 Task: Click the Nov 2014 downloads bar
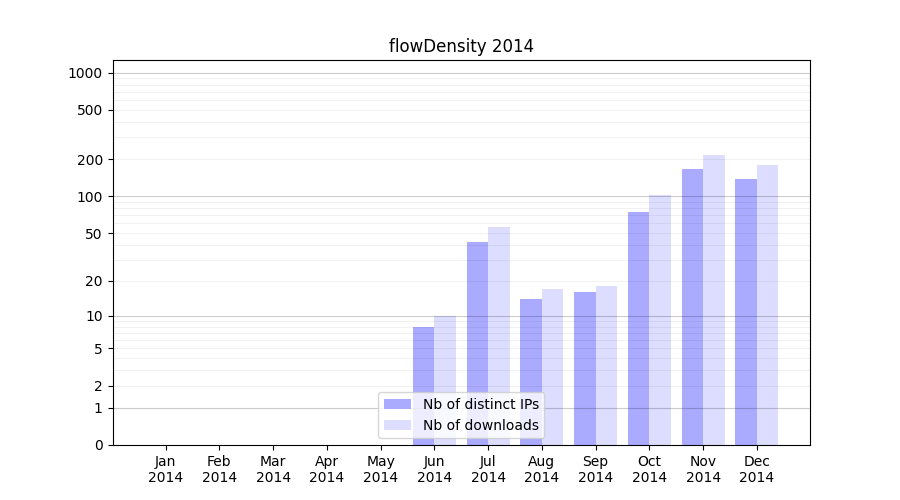coord(714,300)
